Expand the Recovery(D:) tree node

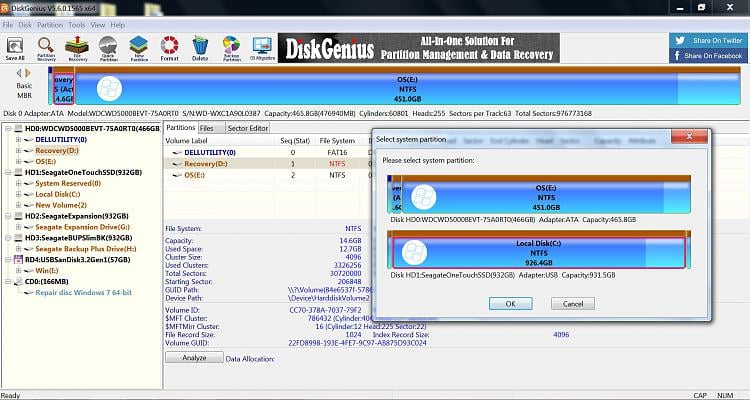[19, 151]
